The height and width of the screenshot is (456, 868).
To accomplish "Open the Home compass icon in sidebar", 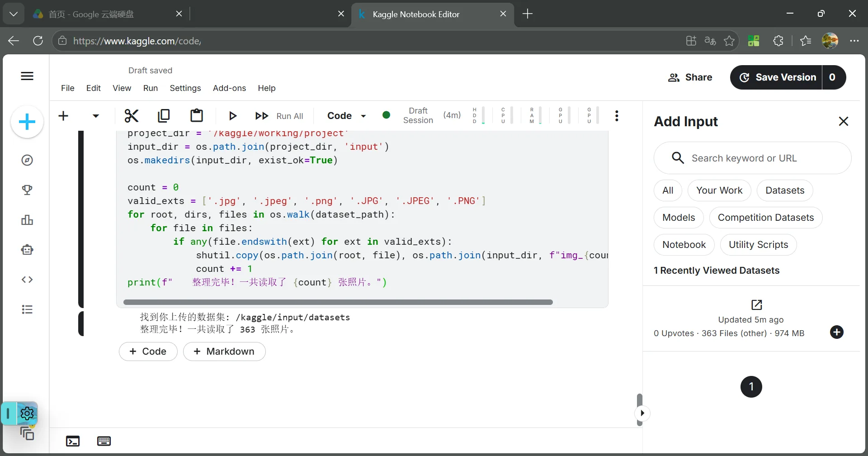I will (x=27, y=160).
